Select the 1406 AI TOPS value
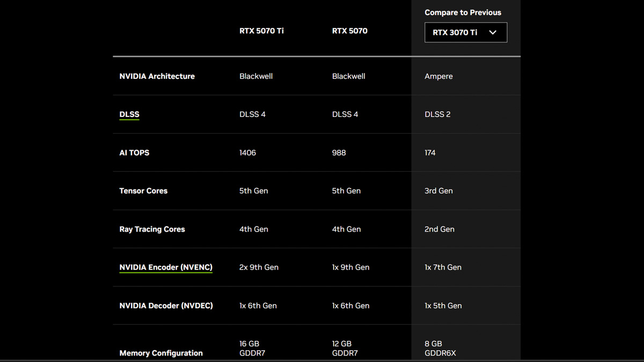The image size is (644, 362). click(x=247, y=153)
